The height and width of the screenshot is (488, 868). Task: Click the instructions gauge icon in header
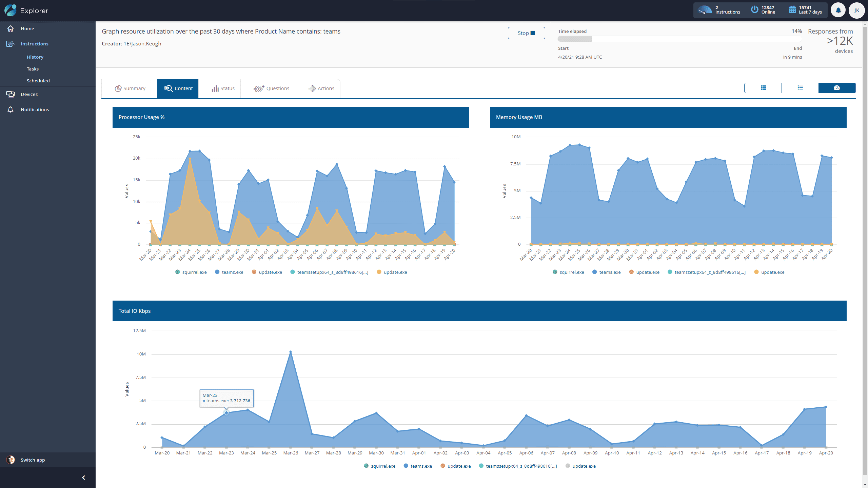705,10
